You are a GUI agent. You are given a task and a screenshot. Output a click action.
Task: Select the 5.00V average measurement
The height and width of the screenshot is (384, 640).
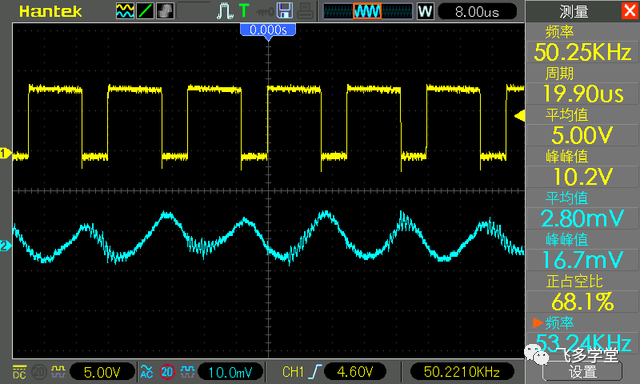582,135
